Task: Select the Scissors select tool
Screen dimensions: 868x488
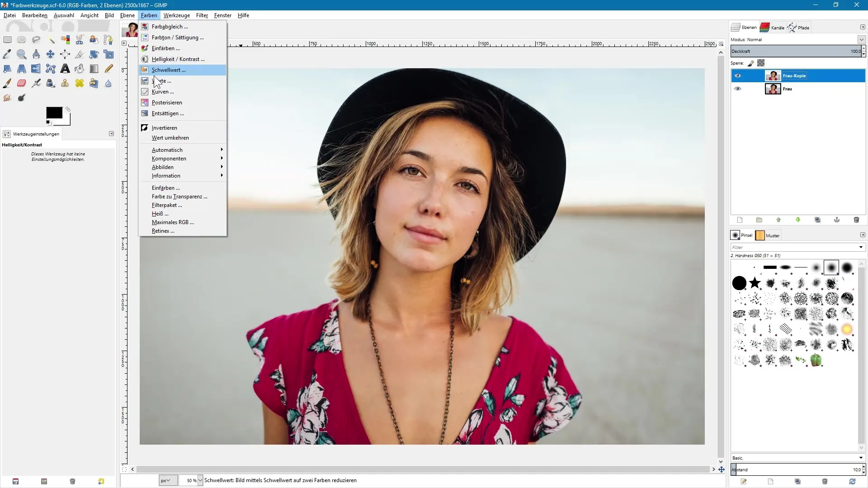Action: (80, 40)
